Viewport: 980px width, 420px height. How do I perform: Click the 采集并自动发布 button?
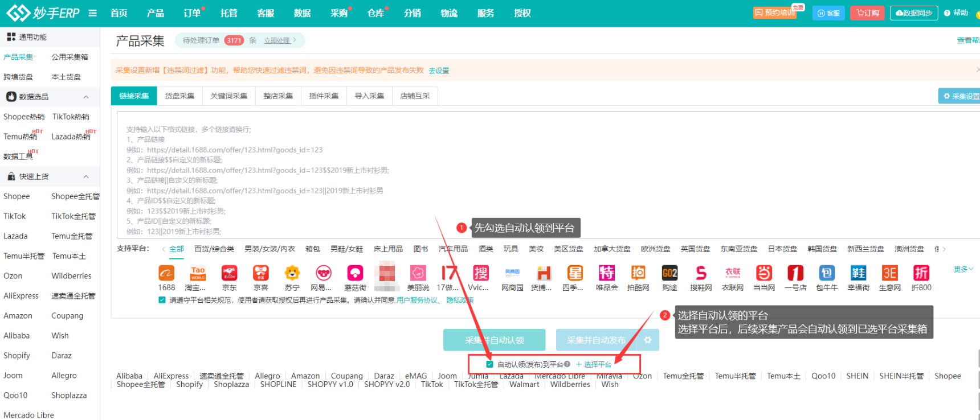[x=596, y=340]
